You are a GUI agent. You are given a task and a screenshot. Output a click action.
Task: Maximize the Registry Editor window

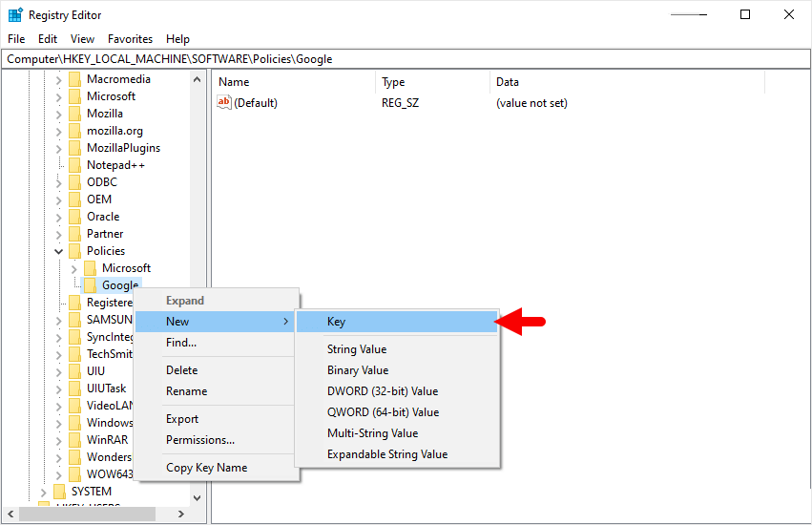click(x=745, y=14)
